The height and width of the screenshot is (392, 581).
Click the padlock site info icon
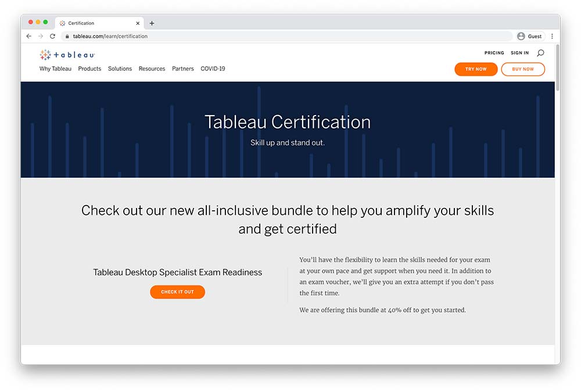pos(67,36)
